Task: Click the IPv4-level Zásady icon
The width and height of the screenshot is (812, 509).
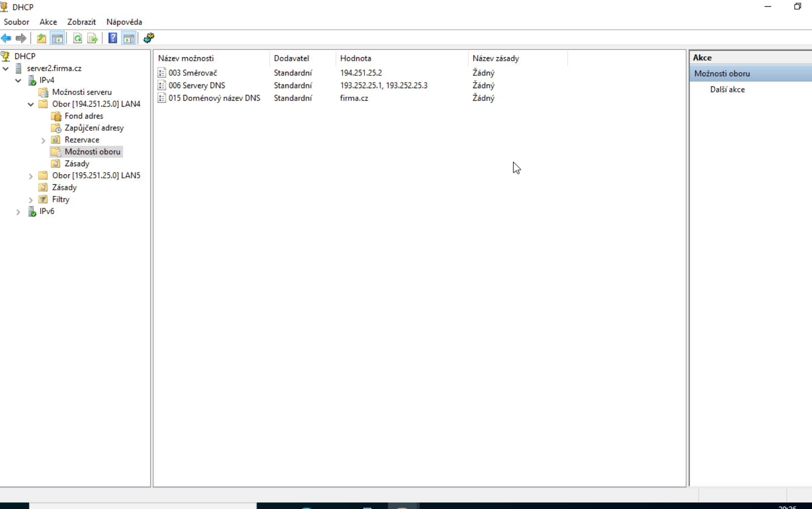Action: click(43, 188)
